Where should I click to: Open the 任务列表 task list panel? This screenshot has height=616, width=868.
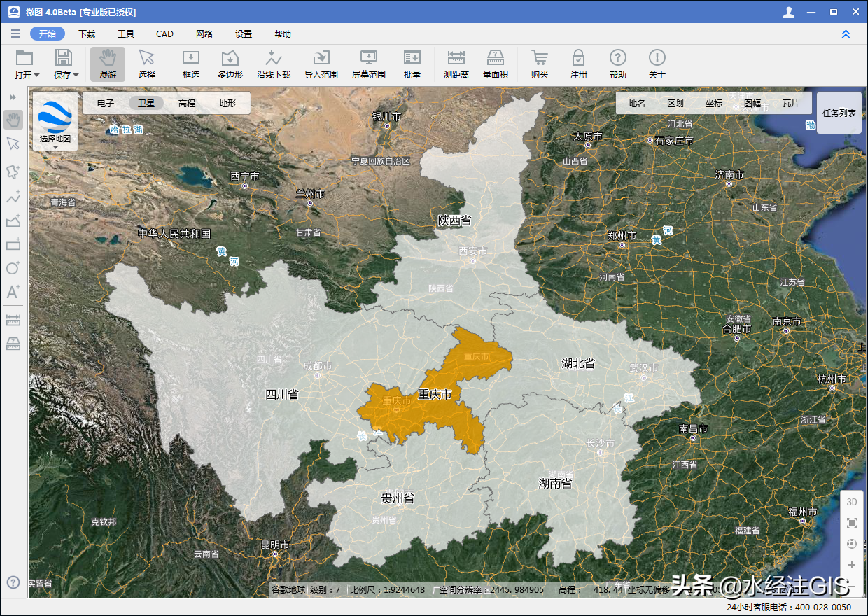coord(839,113)
